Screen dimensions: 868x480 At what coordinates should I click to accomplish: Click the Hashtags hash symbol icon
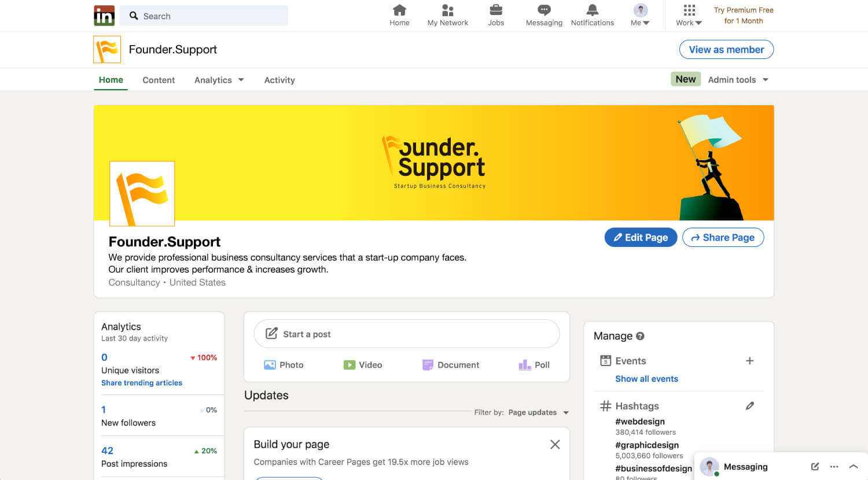(x=606, y=406)
